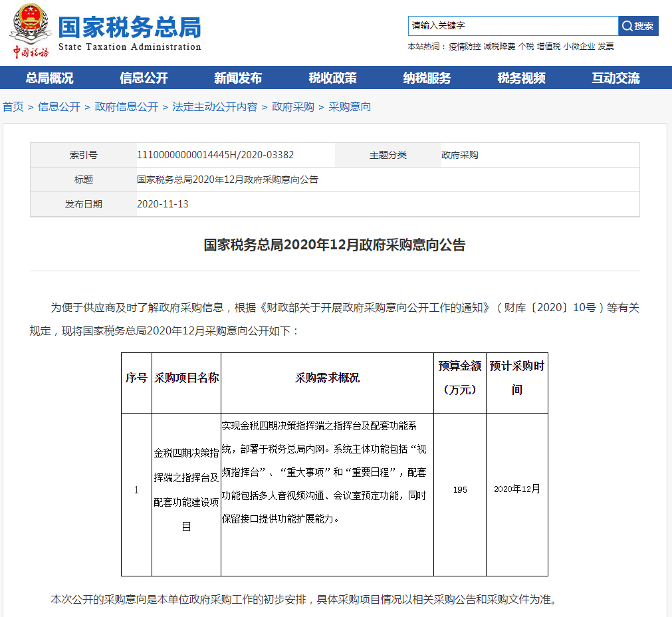The image size is (672, 617).
Task: Click the 索引号 label cell
Action: 84,155
